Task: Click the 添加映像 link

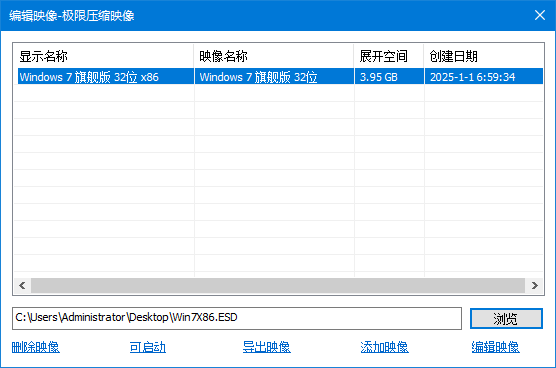Action: tap(384, 347)
